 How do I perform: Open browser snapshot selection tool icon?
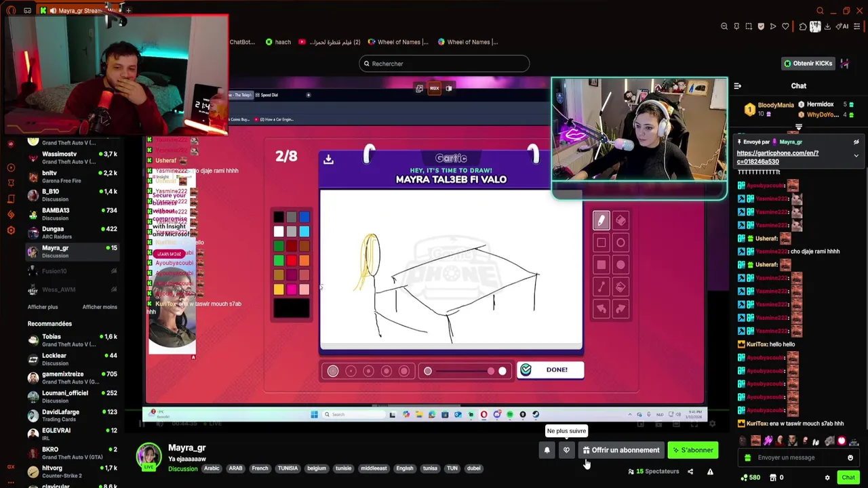point(749,26)
